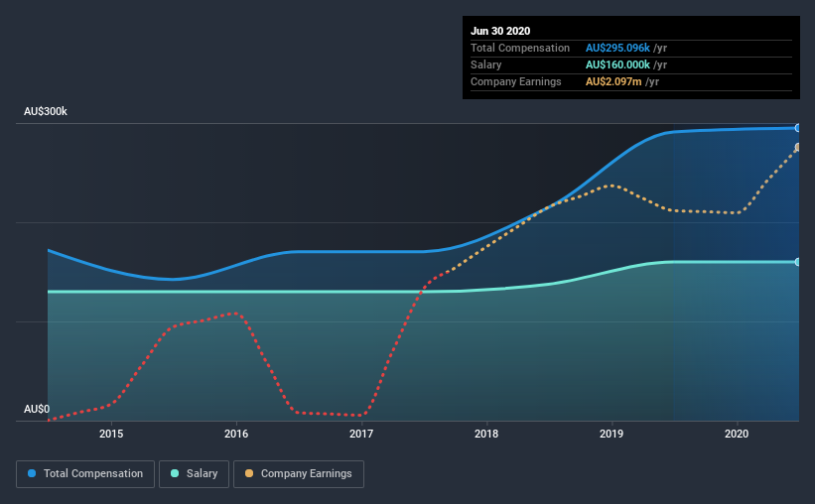Click the teal Salary legend dot
This screenshot has height=504, width=815.
(175, 473)
